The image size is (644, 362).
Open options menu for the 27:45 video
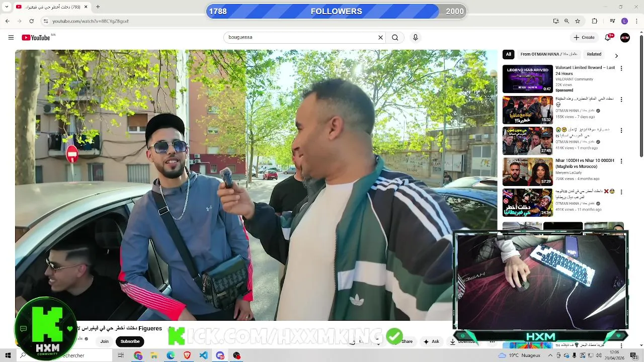[621, 130]
